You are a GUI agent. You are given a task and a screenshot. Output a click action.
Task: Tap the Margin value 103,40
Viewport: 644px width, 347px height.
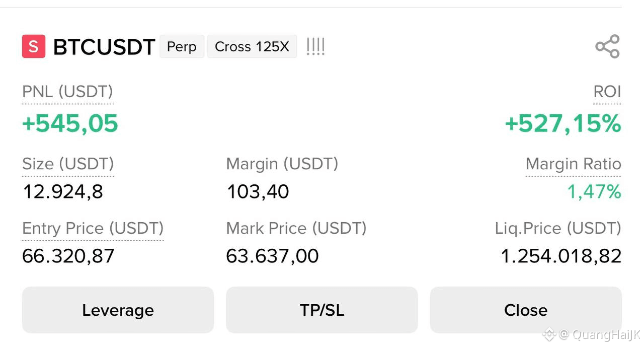pos(258,192)
